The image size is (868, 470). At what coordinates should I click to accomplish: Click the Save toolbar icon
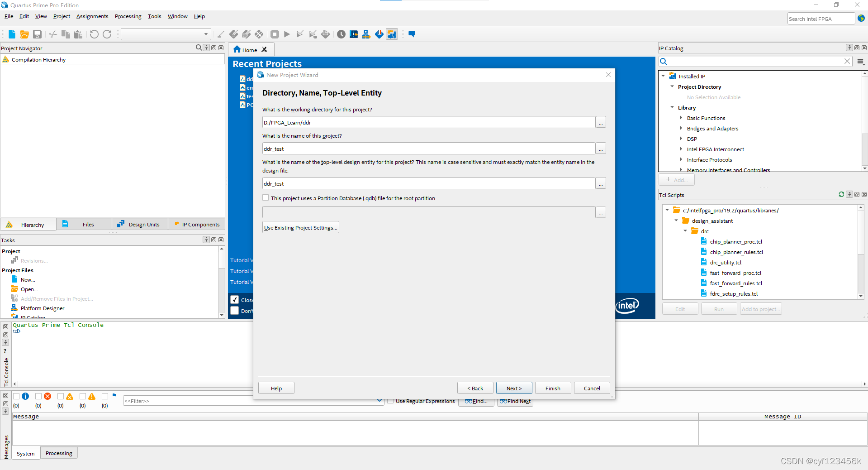point(38,34)
